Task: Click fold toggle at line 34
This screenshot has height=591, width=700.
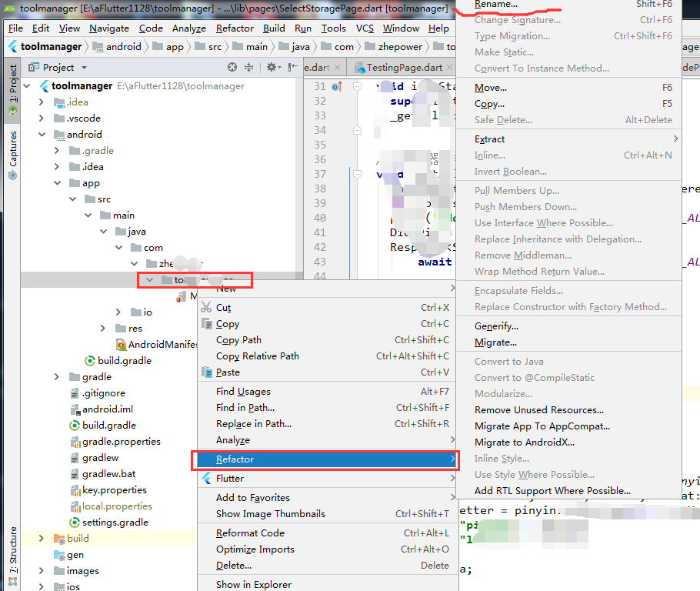Action: 357,131
